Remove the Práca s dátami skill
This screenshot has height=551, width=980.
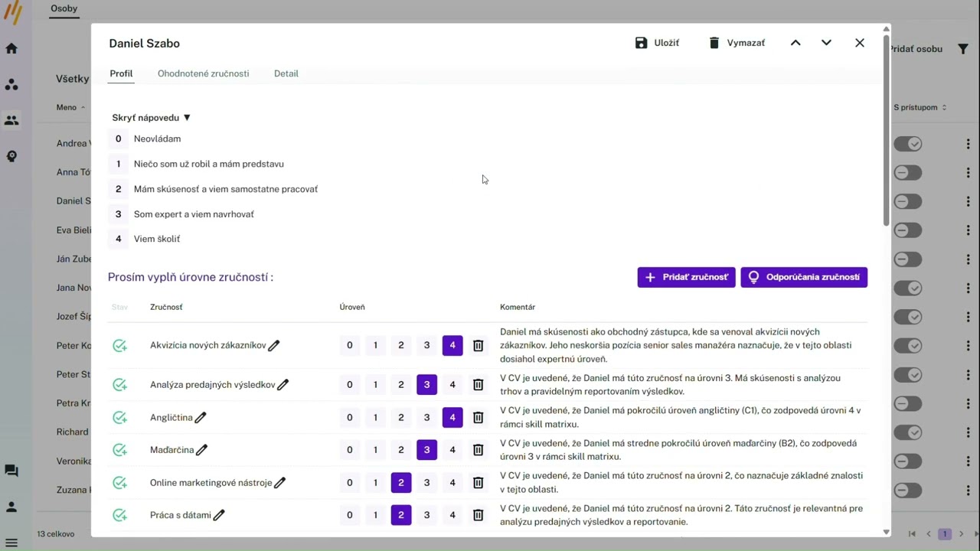pyautogui.click(x=478, y=515)
